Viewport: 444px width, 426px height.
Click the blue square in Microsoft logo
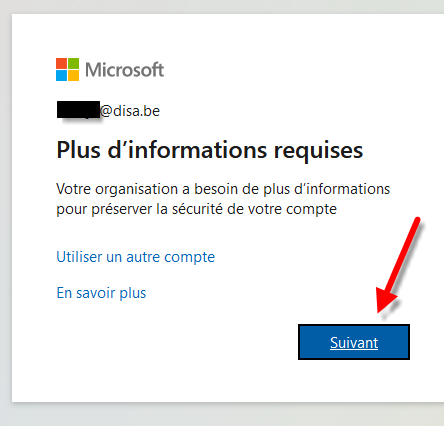click(61, 75)
